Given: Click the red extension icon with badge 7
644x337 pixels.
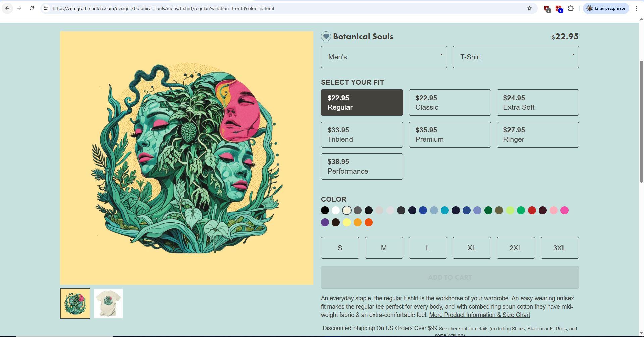Looking at the screenshot, I should pyautogui.click(x=547, y=9).
